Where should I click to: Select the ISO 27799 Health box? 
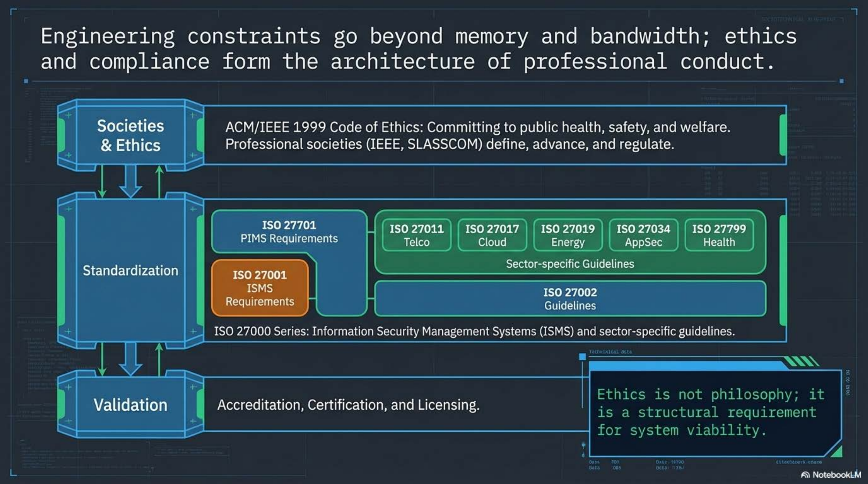point(719,235)
